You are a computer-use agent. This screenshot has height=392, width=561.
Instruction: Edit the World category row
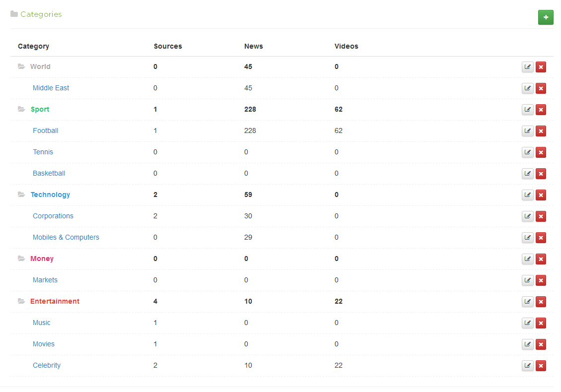(528, 67)
